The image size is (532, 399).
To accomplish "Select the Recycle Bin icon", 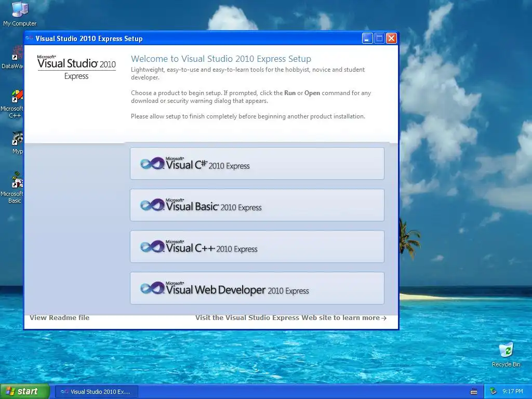I will (x=506, y=355).
